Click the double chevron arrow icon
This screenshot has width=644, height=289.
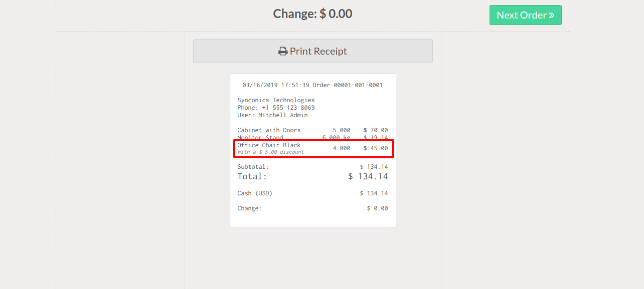pyautogui.click(x=551, y=15)
